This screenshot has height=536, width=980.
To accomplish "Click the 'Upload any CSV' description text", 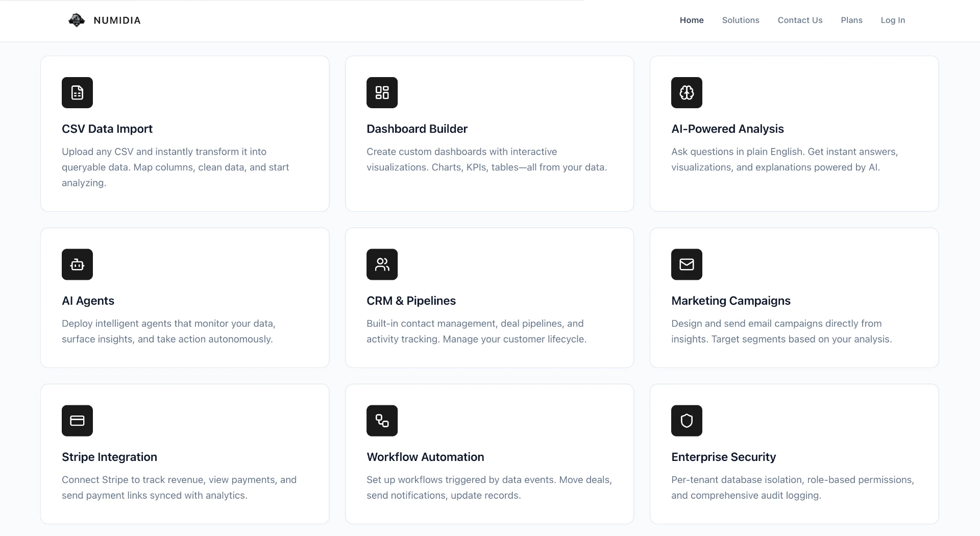I will (176, 167).
